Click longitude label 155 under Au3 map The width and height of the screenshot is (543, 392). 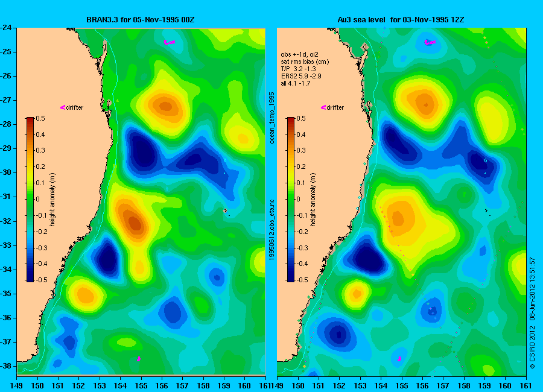click(402, 386)
